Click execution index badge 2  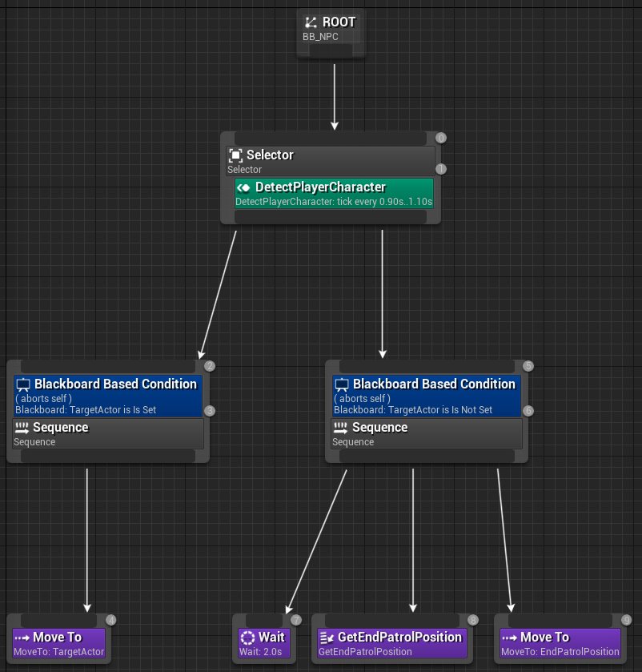click(210, 366)
